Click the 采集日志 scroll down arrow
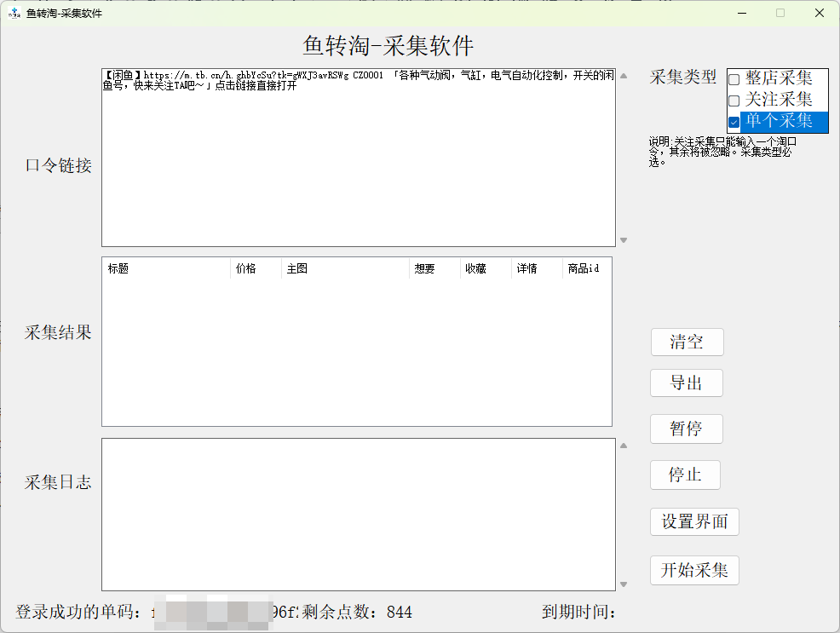The height and width of the screenshot is (633, 840). pos(624,584)
